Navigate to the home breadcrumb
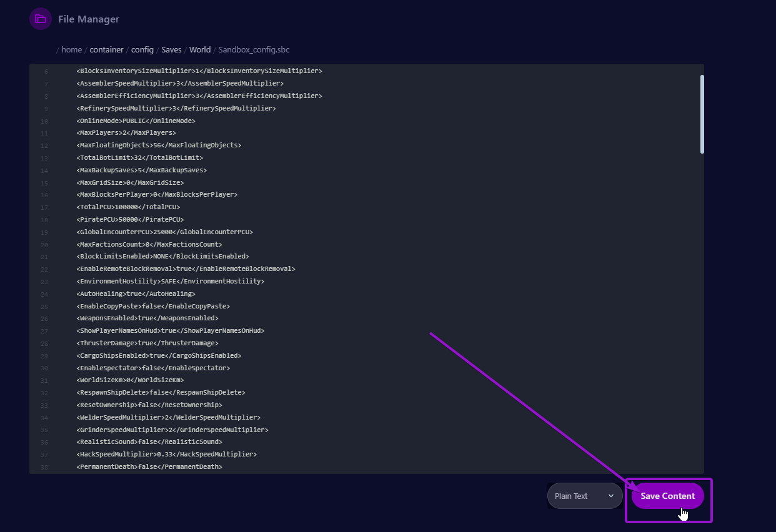The width and height of the screenshot is (776, 532). coord(71,49)
